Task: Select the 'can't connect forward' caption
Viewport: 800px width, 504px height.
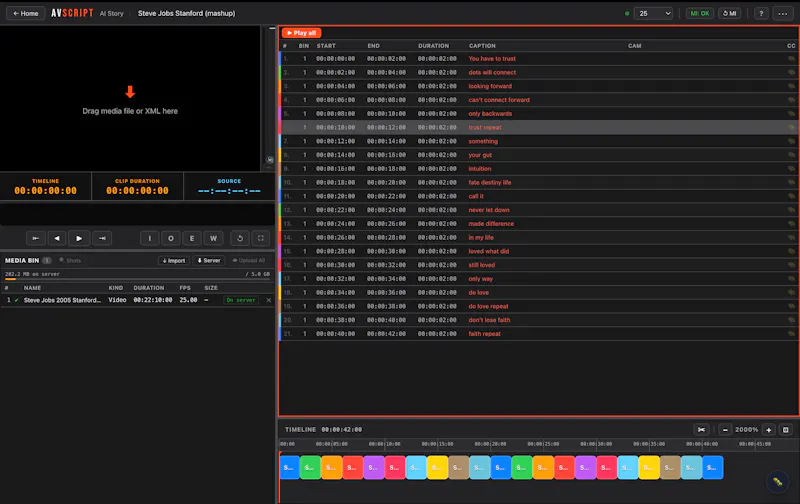Action: coord(499,100)
